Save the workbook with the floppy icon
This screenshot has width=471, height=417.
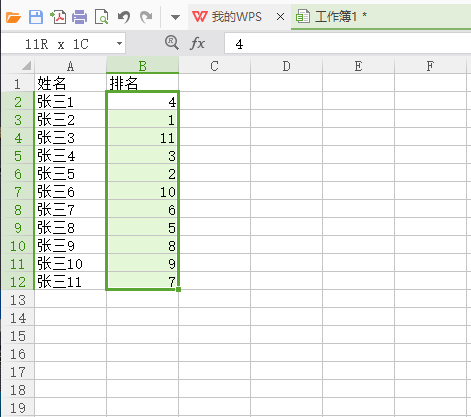[x=36, y=17]
